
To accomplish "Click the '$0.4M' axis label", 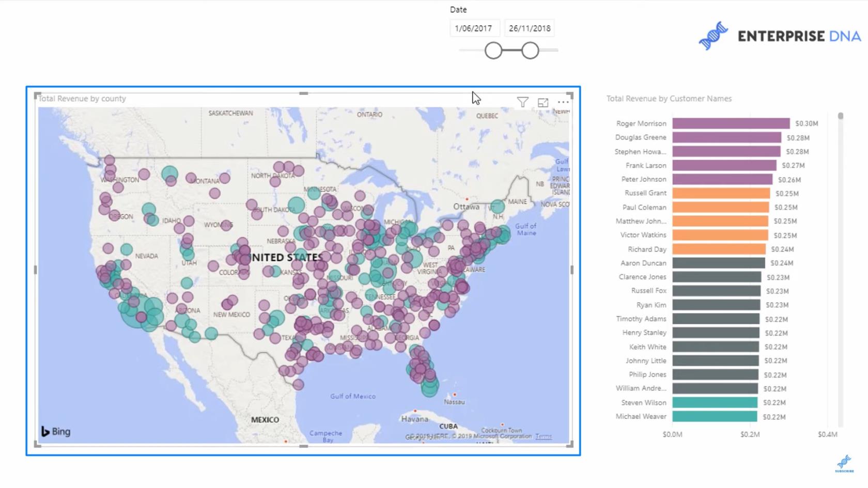I will 827,434.
